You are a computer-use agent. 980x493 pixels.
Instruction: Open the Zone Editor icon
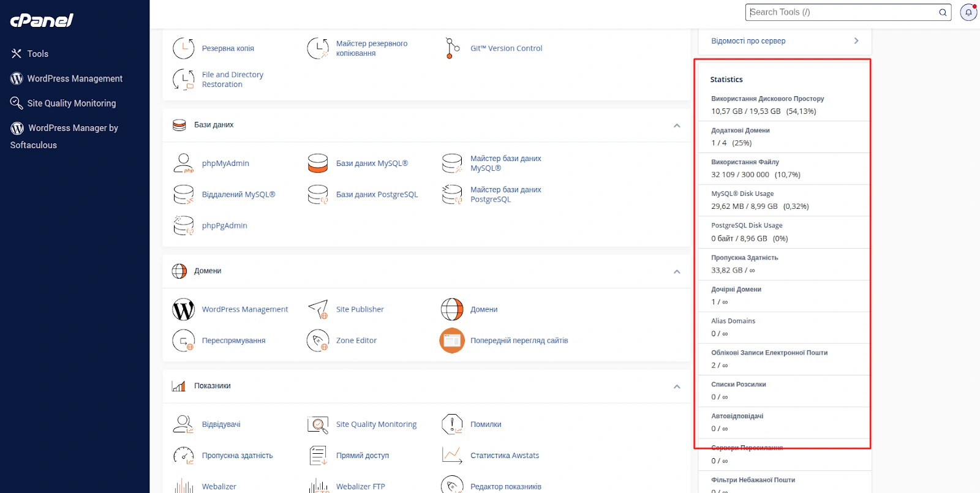318,341
